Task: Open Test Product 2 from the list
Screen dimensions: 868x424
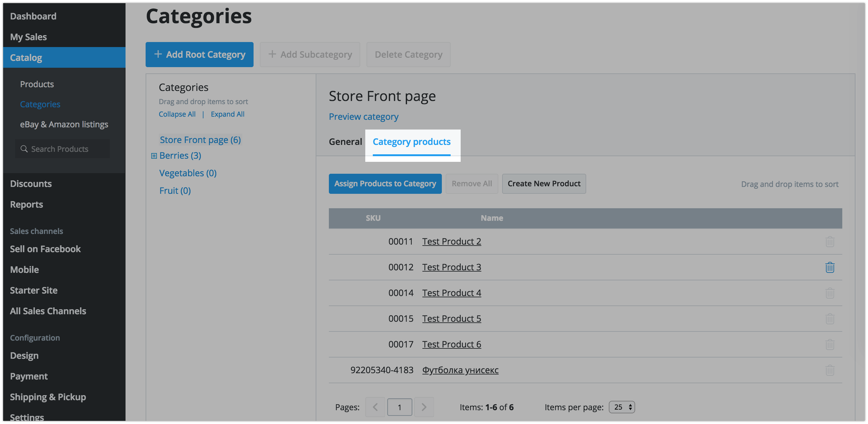Action: [x=452, y=241]
